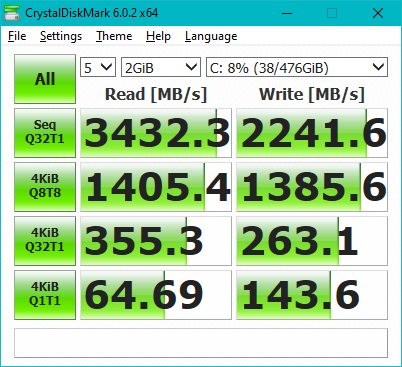The height and width of the screenshot is (367, 402).
Task: Click the CrystalDiskMark app icon in title bar
Action: pyautogui.click(x=12, y=13)
